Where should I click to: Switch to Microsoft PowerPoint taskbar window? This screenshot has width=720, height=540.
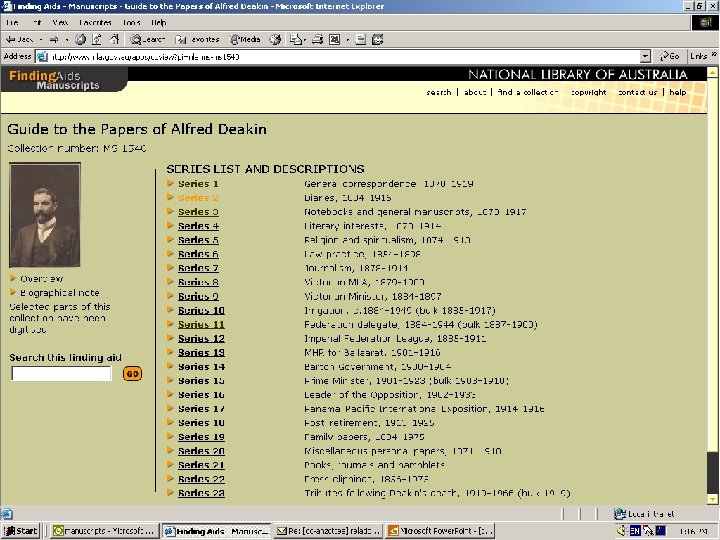coord(440,531)
